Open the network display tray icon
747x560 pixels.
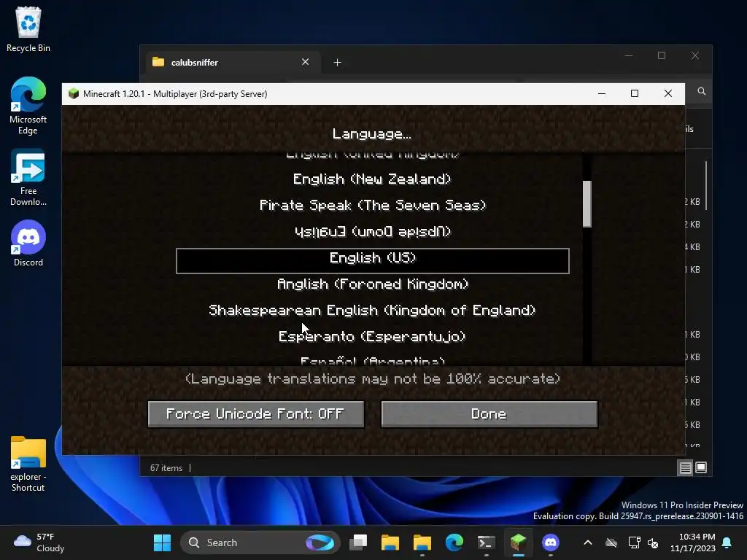(634, 542)
